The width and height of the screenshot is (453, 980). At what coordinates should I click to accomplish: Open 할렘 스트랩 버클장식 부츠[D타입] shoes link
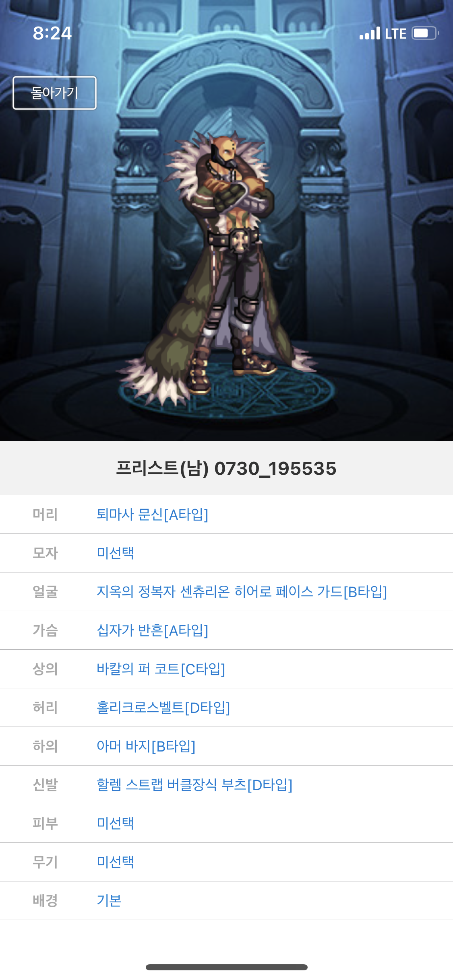tap(194, 785)
